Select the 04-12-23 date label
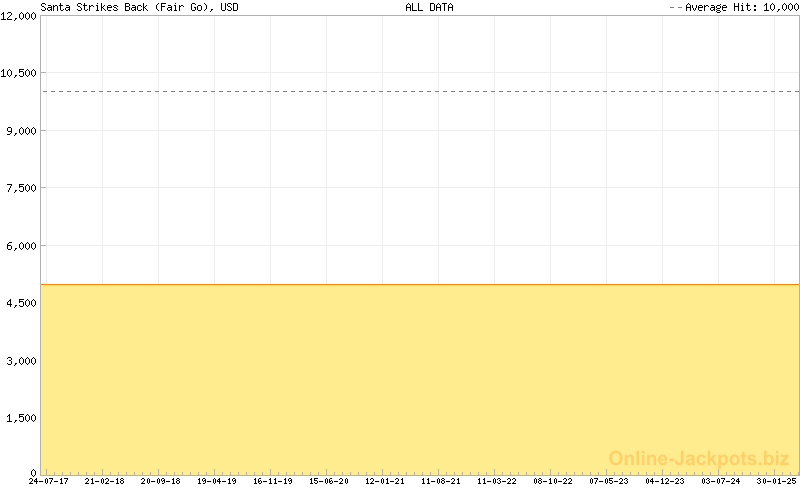Image resolution: width=800 pixels, height=490 pixels. (x=664, y=481)
